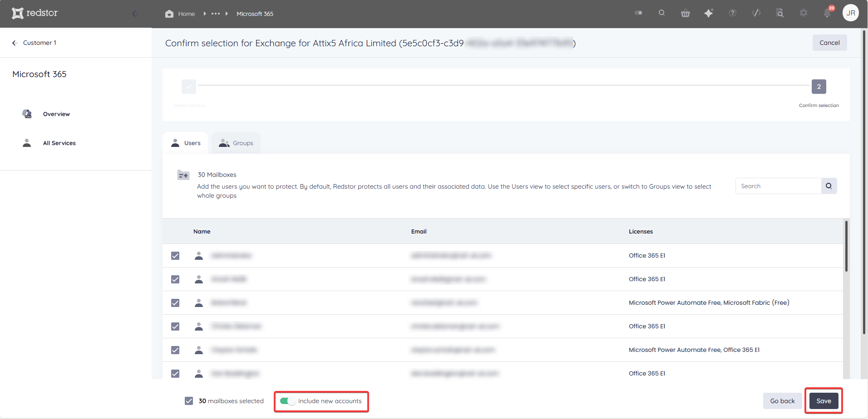
Task: Click the main page vertical scrollbar
Action: (864, 182)
